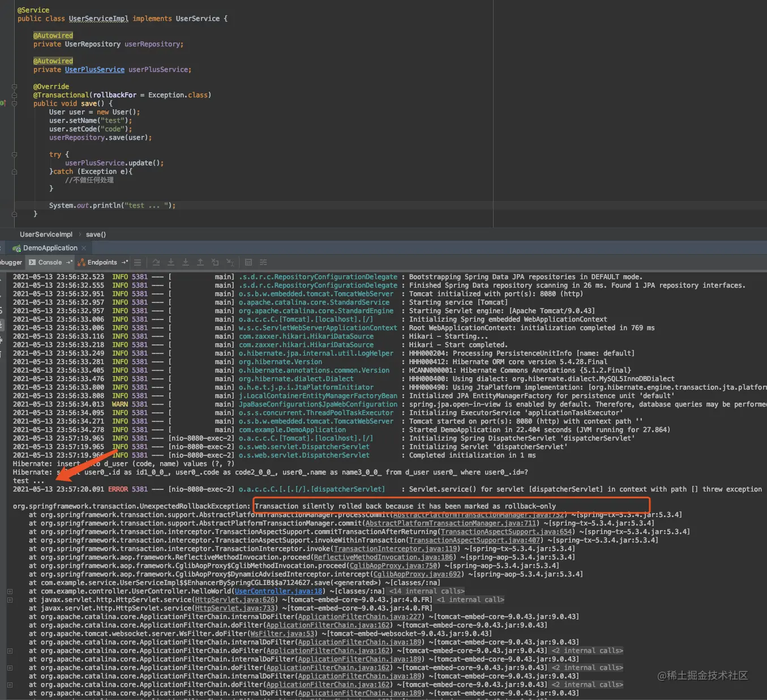Open the WsFilter.java:53 stack link
The height and width of the screenshot is (700, 767).
coord(282,634)
